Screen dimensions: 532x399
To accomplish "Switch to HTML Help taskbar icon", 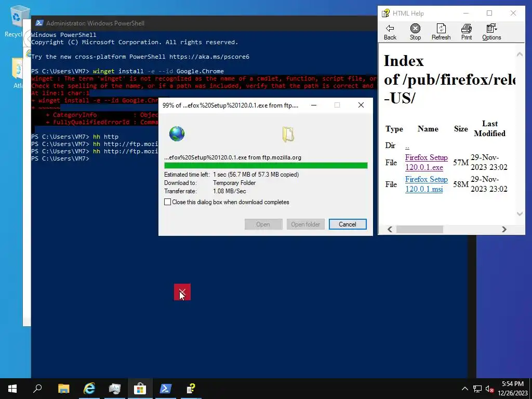I will [191, 389].
